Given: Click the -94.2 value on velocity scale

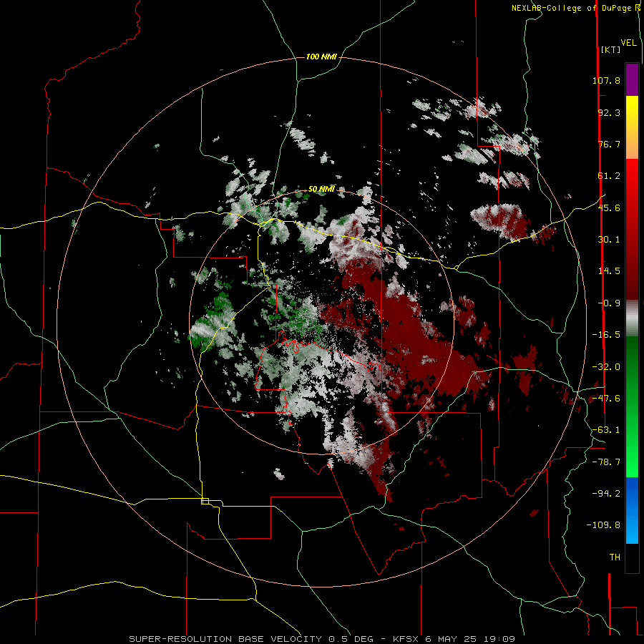Looking at the screenshot, I should [x=606, y=493].
